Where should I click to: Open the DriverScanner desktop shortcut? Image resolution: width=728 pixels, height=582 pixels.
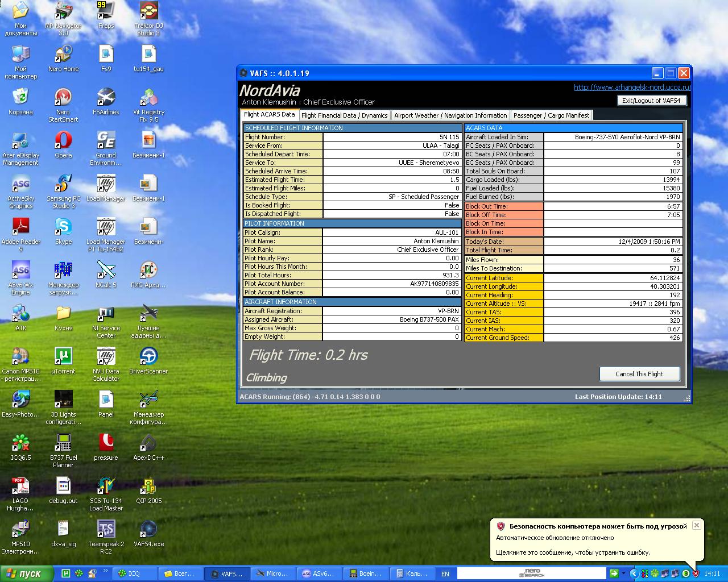148,361
